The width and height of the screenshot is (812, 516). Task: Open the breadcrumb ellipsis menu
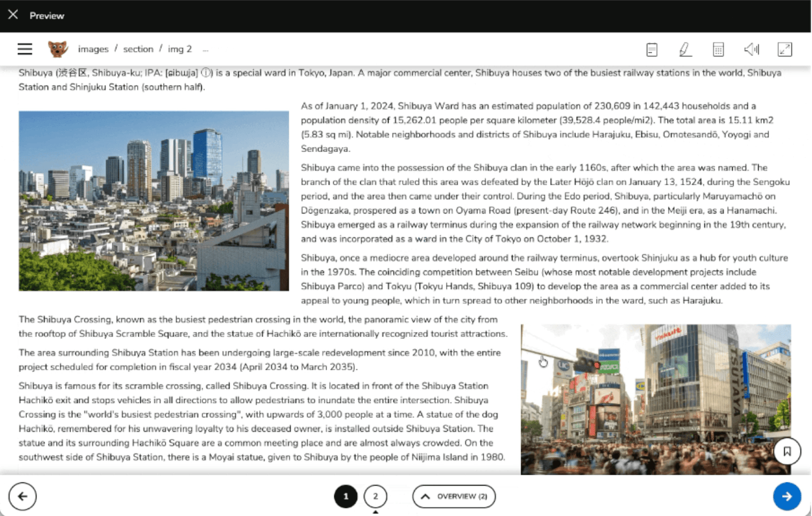[x=205, y=49]
